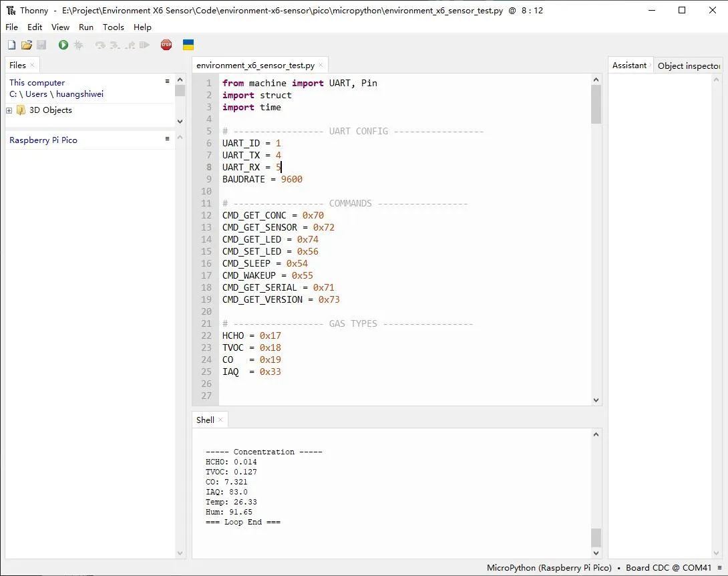Click 'This computer' in the Files panel
The image size is (728, 576).
(37, 82)
